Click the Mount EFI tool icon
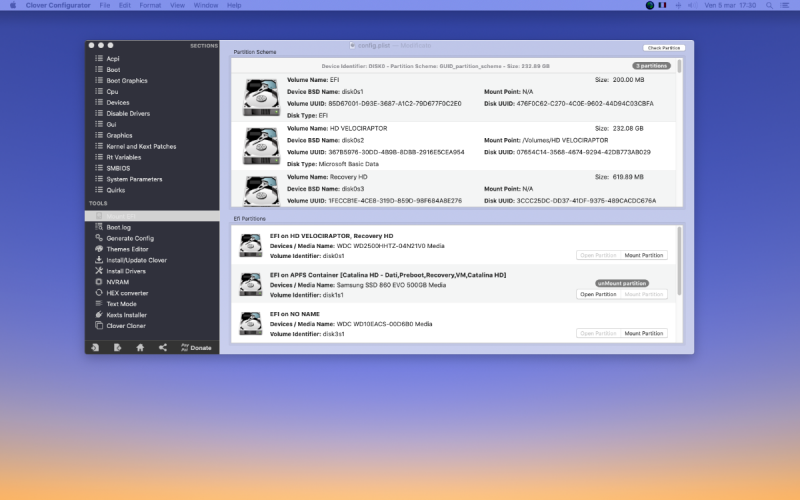Viewport: 800px width, 500px height. (x=99, y=216)
